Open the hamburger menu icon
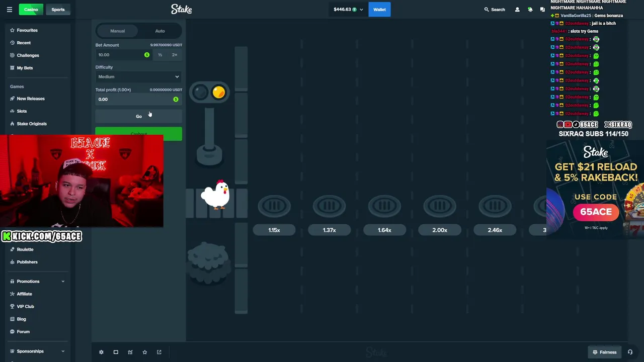This screenshot has height=362, width=644. tap(9, 10)
